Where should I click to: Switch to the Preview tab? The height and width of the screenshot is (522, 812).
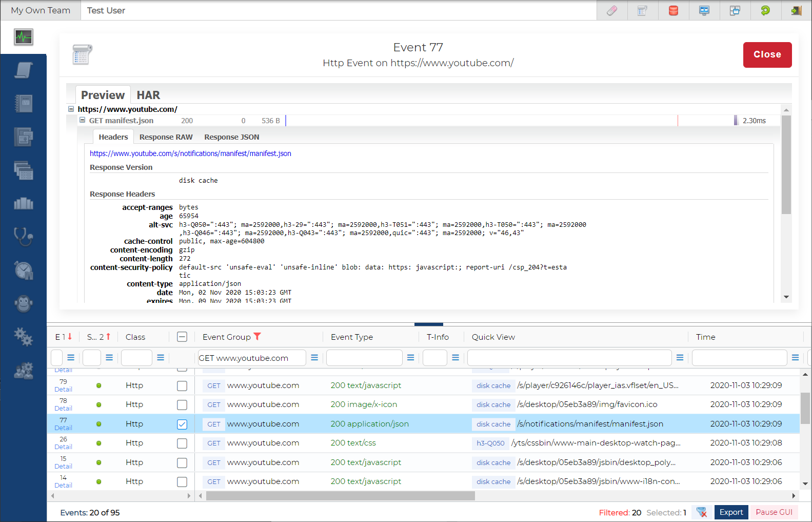point(103,95)
